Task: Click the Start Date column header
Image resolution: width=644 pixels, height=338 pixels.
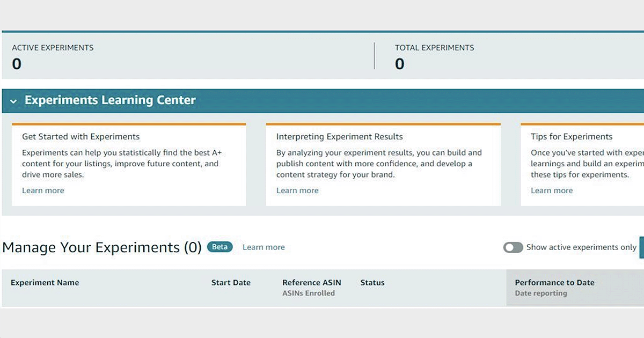Action: pos(231,283)
